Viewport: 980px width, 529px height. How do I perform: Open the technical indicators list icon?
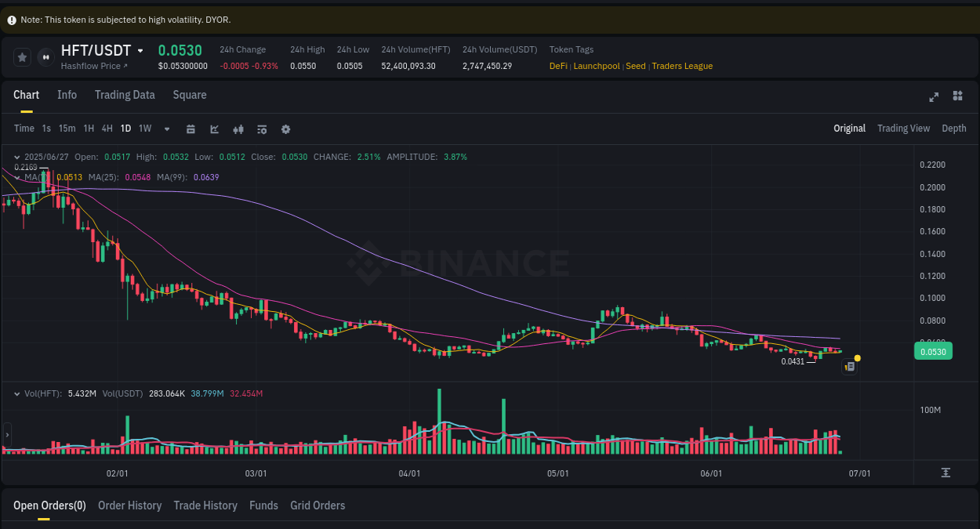pos(262,129)
